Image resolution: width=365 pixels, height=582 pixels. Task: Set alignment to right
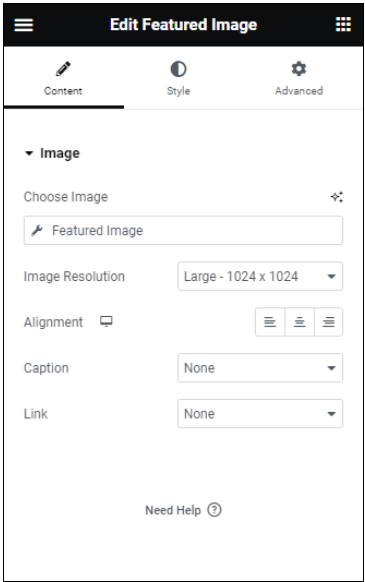click(328, 322)
